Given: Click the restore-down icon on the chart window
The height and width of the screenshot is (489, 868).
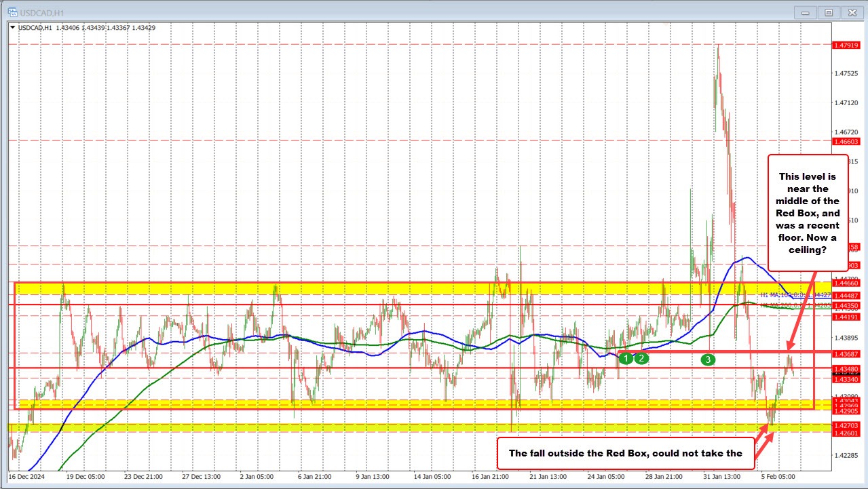Looking at the screenshot, I should click(829, 12).
